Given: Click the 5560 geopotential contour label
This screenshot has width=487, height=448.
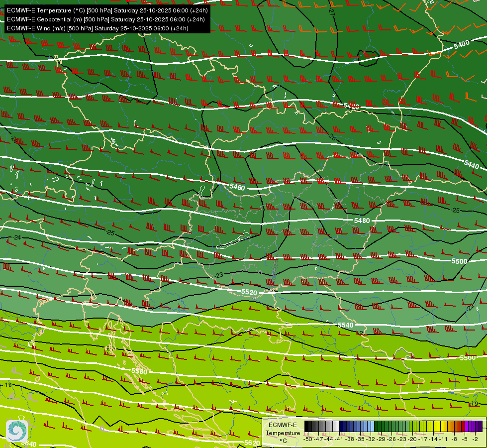Looking at the screenshot, I should [x=468, y=357].
